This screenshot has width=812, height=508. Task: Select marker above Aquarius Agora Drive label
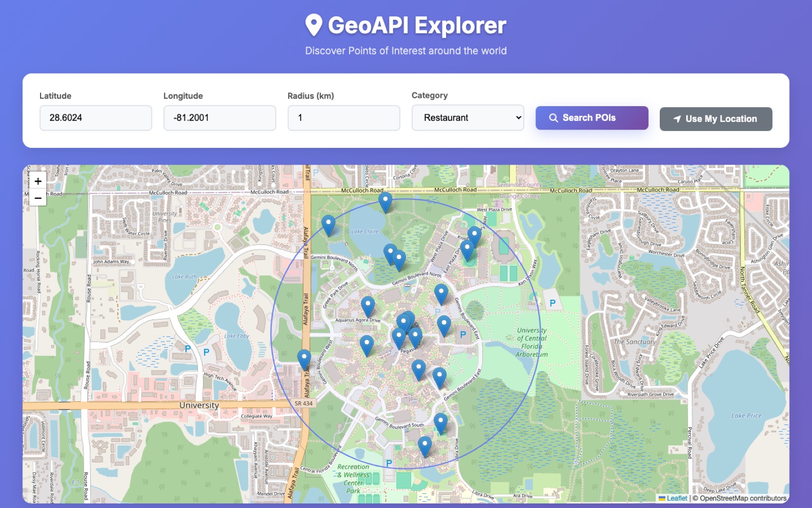pyautogui.click(x=368, y=307)
